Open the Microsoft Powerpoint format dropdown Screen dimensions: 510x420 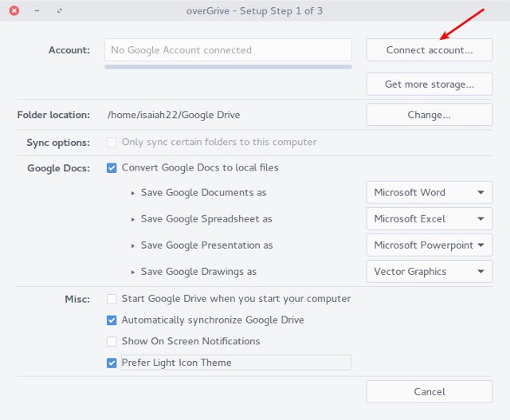[x=429, y=245]
